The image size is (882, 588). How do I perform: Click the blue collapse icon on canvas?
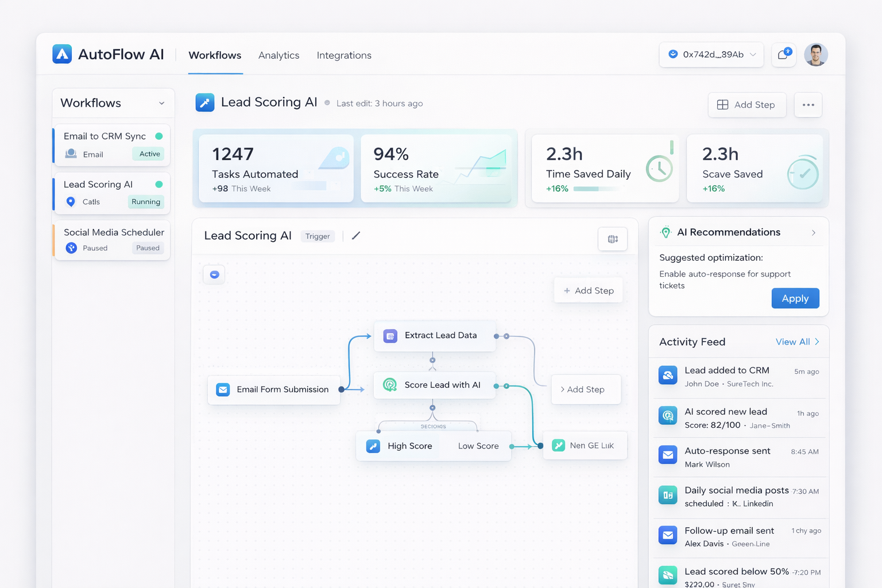pyautogui.click(x=214, y=274)
